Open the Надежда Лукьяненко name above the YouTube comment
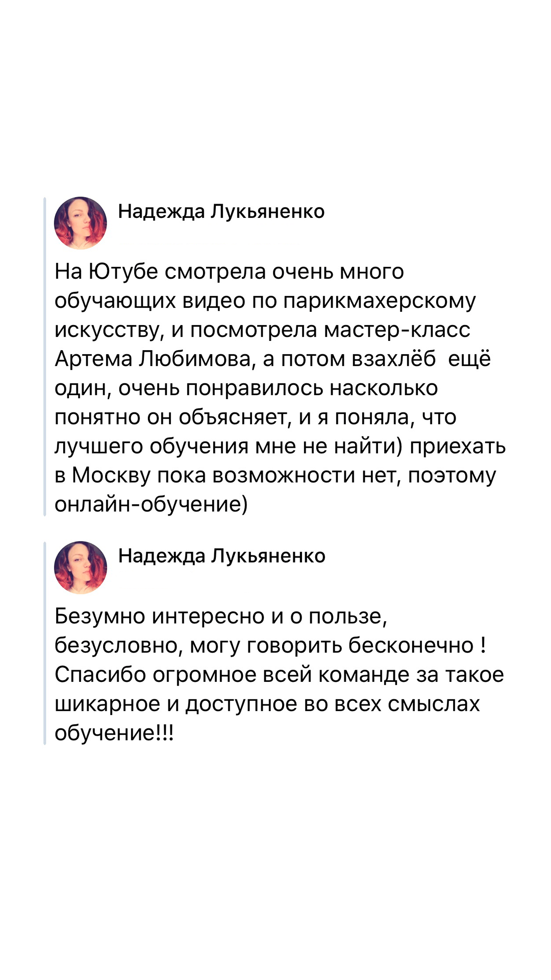551x980 pixels. pos(221,211)
